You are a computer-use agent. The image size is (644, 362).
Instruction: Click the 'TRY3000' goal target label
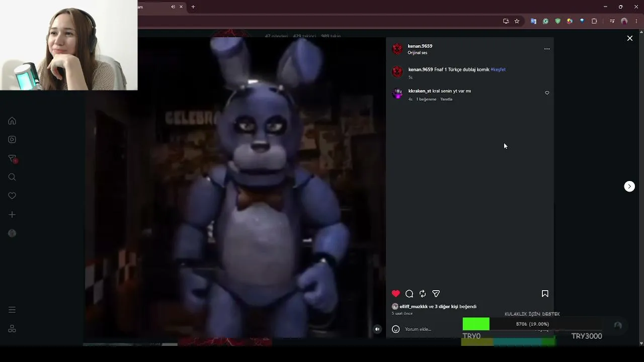[x=587, y=336]
